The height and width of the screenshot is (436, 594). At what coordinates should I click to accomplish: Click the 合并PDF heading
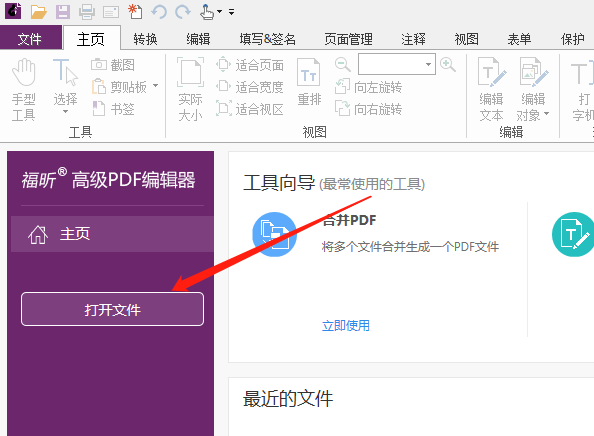[x=349, y=220]
